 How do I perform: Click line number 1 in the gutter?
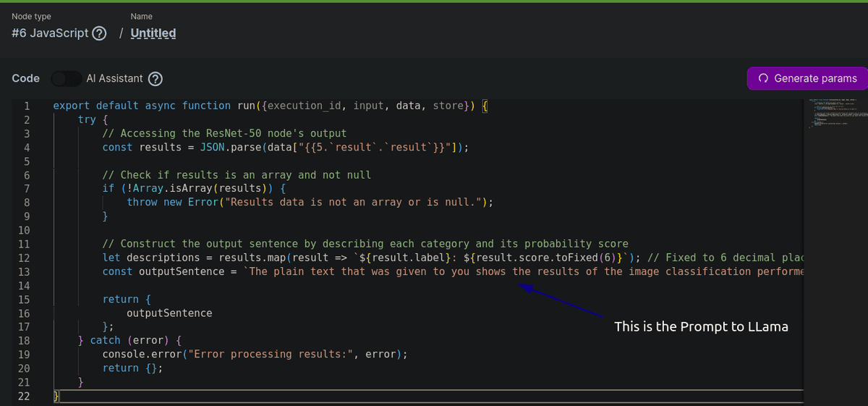click(x=27, y=106)
